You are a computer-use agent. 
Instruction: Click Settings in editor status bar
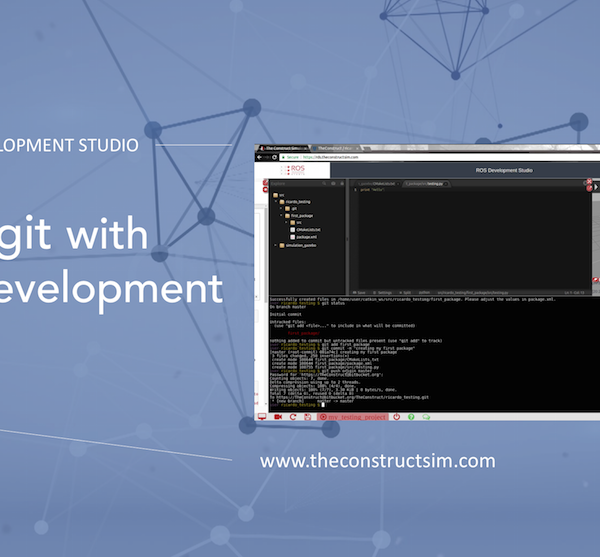point(383,293)
